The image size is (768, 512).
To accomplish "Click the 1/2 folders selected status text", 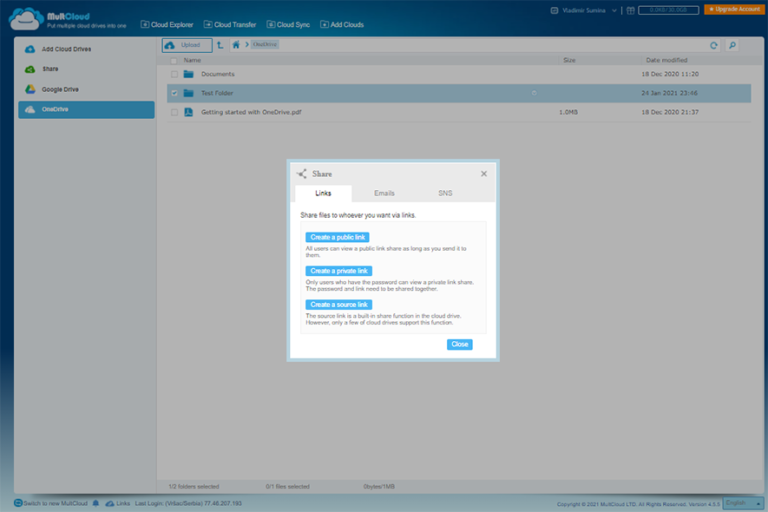I will 194,487.
